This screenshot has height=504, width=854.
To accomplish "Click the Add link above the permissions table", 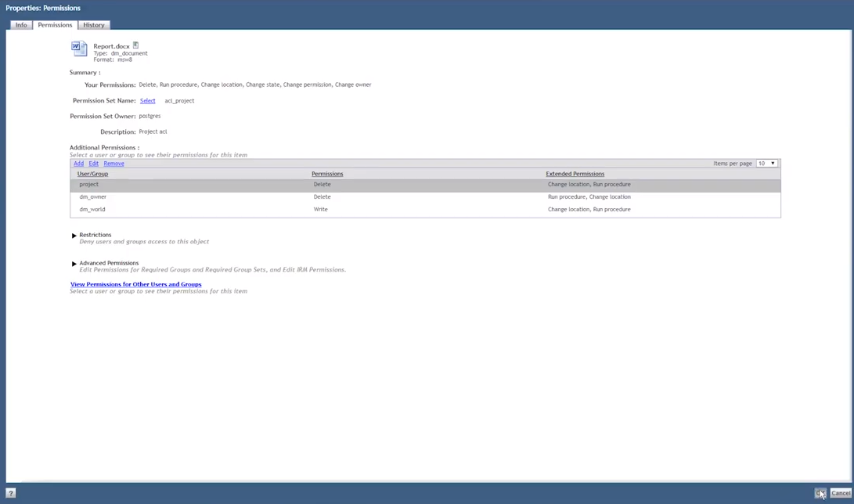I will click(78, 163).
